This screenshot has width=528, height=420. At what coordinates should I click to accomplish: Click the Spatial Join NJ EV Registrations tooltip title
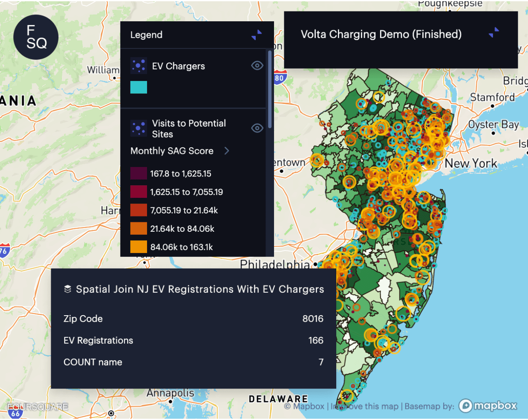200,289
